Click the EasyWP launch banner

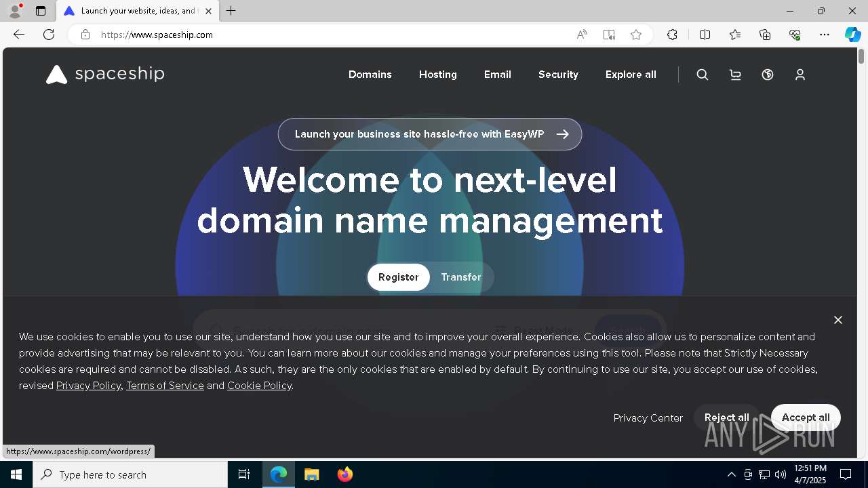(x=430, y=134)
